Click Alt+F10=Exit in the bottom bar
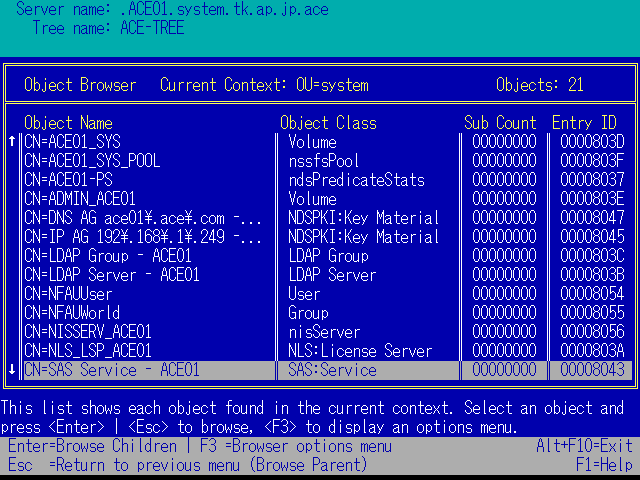This screenshot has width=640, height=480. [584, 446]
